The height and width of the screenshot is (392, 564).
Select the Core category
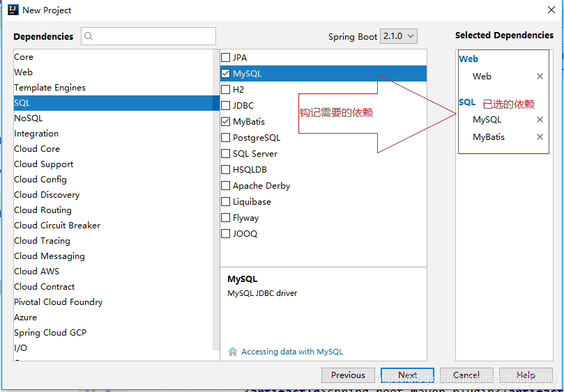pos(113,57)
